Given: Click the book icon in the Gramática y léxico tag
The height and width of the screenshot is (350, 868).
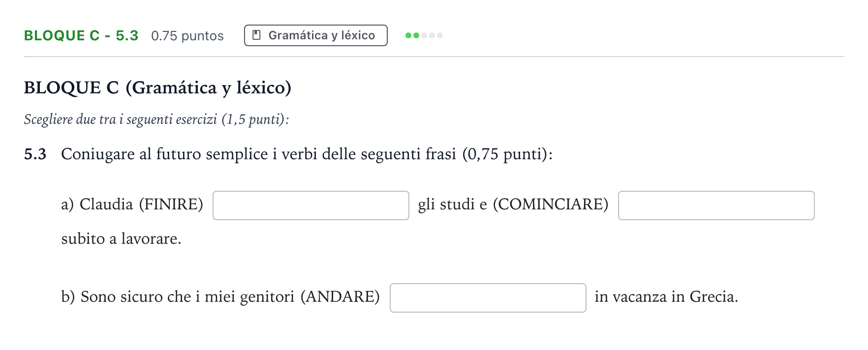Looking at the screenshot, I should [256, 35].
